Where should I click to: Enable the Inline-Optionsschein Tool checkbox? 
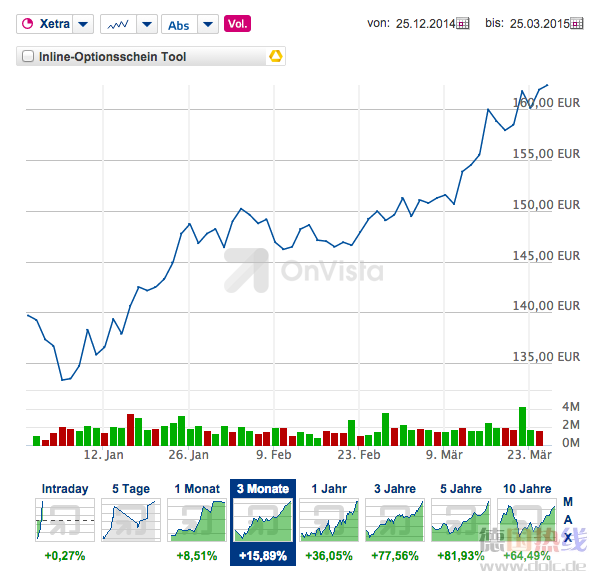[x=28, y=56]
